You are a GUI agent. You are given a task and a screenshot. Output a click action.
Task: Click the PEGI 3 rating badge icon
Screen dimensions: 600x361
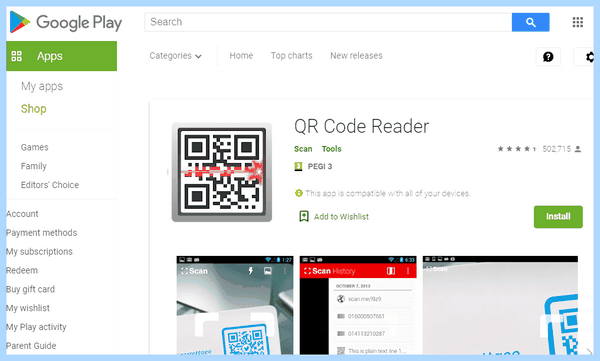click(298, 167)
